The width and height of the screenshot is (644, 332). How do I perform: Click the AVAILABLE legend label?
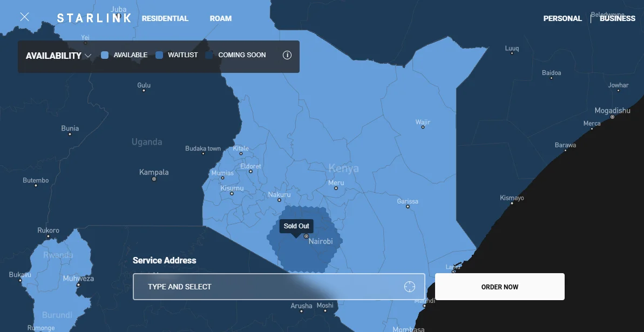tap(131, 55)
